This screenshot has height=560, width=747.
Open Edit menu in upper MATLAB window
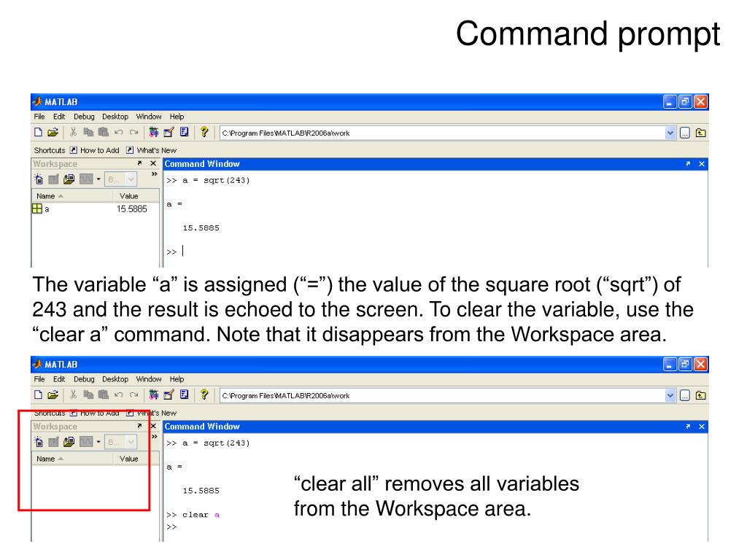coord(59,117)
